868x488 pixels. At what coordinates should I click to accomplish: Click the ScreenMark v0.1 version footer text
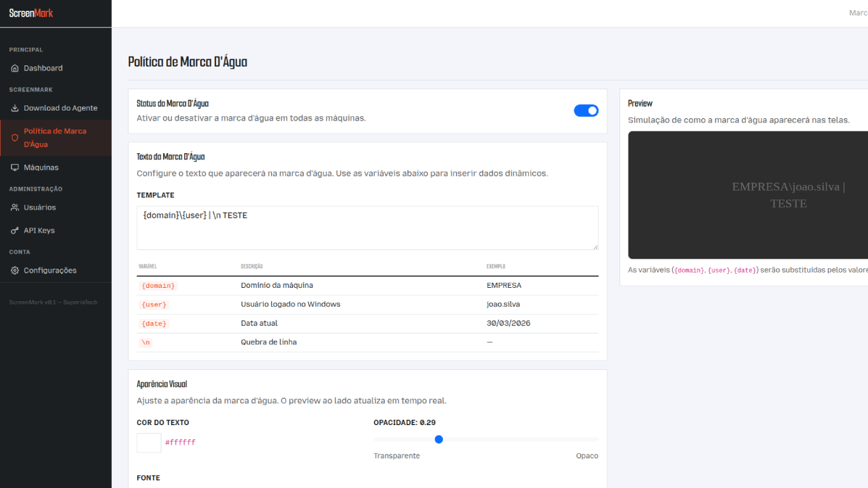point(53,302)
